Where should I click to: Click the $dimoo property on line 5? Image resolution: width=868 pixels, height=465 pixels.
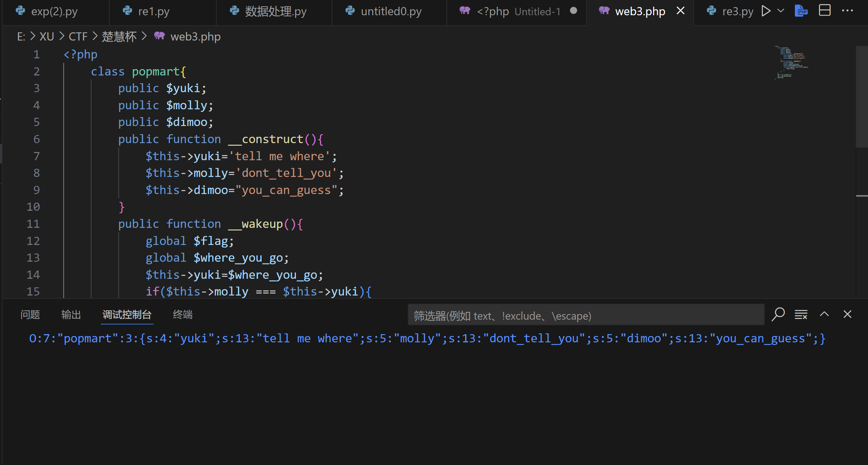tap(187, 122)
